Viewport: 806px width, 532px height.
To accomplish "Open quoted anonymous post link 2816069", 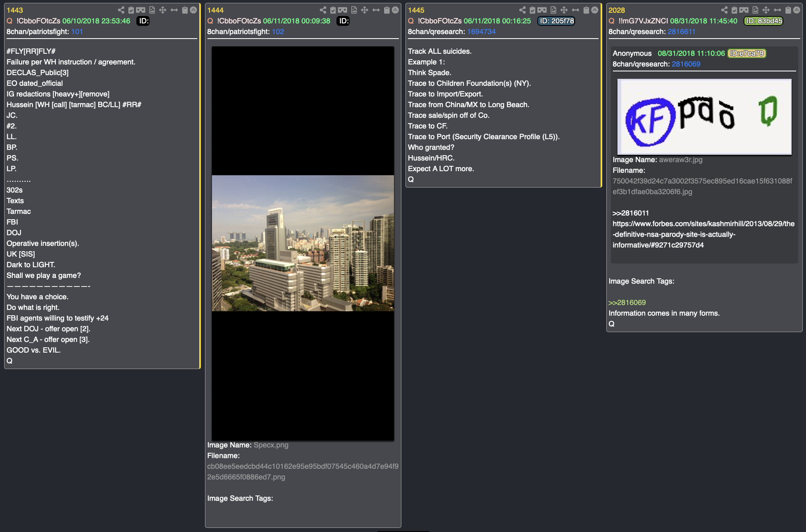I will [686, 64].
